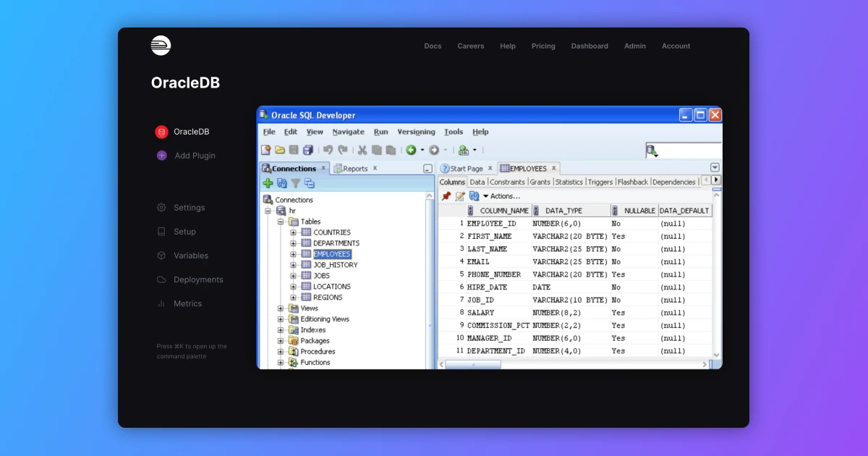
Task: Click the green New Connection plus icon
Action: click(268, 183)
